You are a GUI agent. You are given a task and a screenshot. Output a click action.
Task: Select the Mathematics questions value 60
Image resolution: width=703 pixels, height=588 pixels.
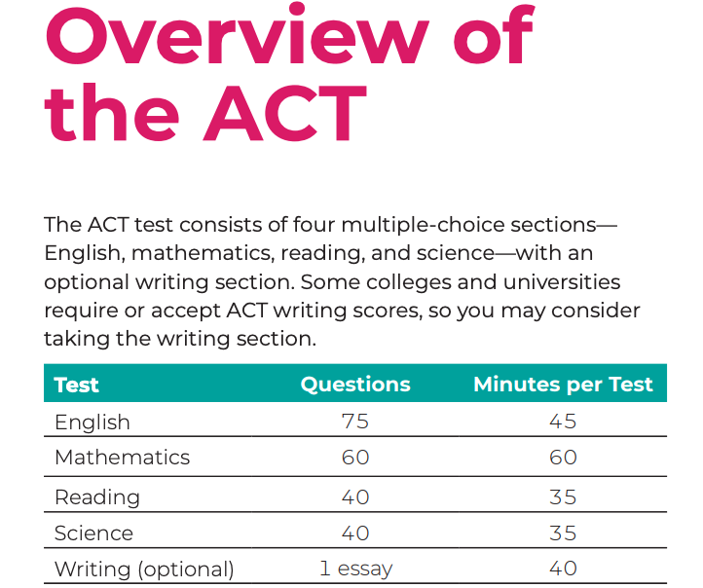tap(355, 458)
